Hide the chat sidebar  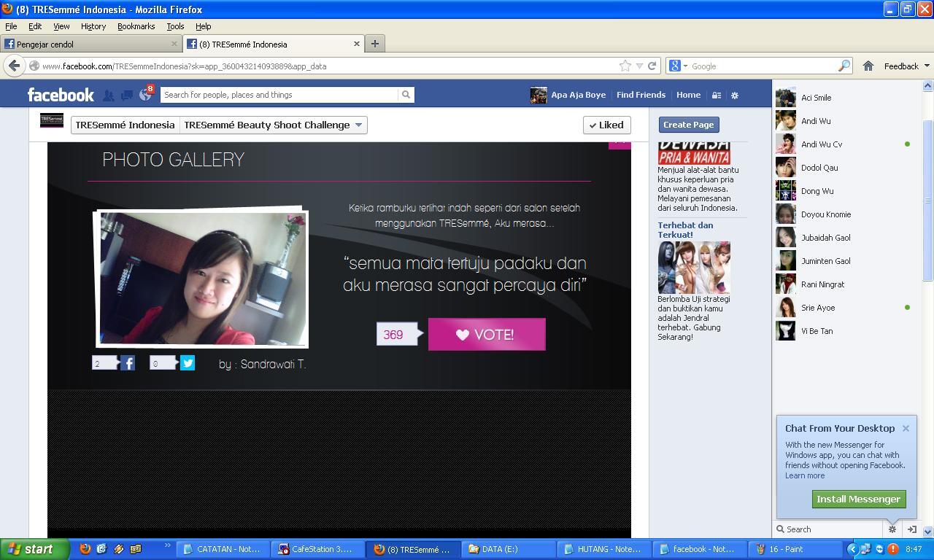coord(911,529)
